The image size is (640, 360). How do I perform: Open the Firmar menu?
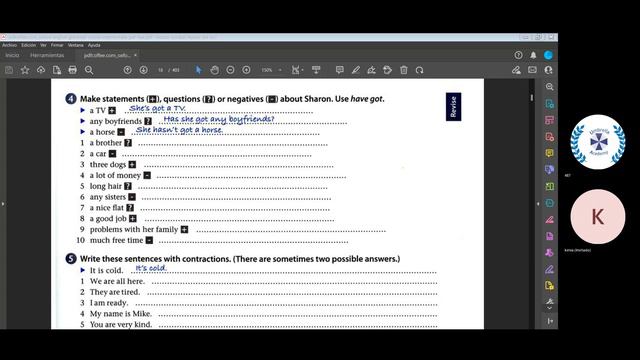coord(57,45)
